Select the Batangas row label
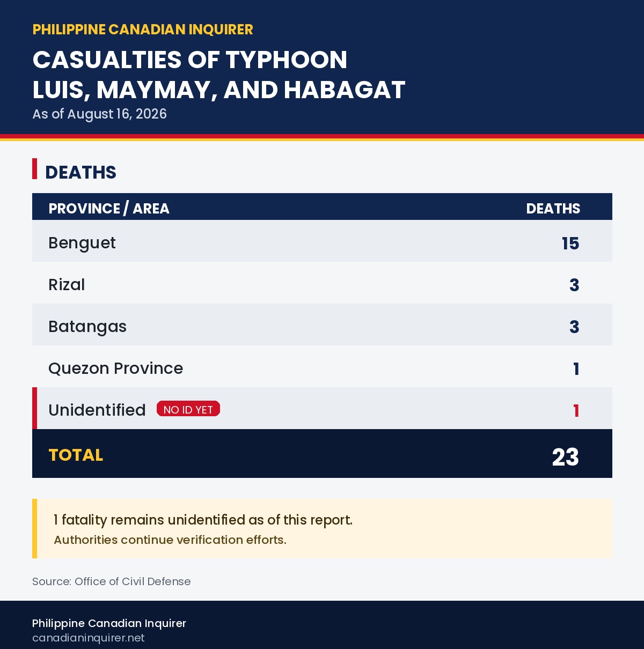The height and width of the screenshot is (649, 644). [x=87, y=327]
